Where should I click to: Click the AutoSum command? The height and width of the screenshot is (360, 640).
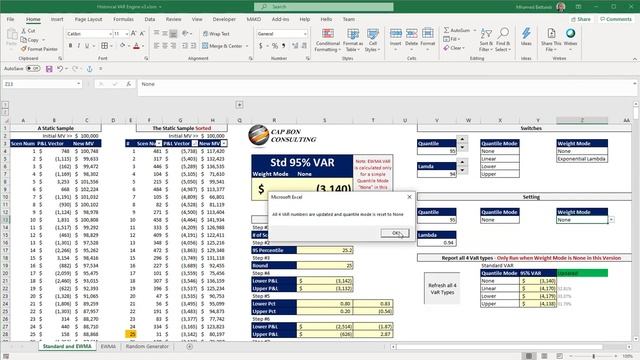457,30
